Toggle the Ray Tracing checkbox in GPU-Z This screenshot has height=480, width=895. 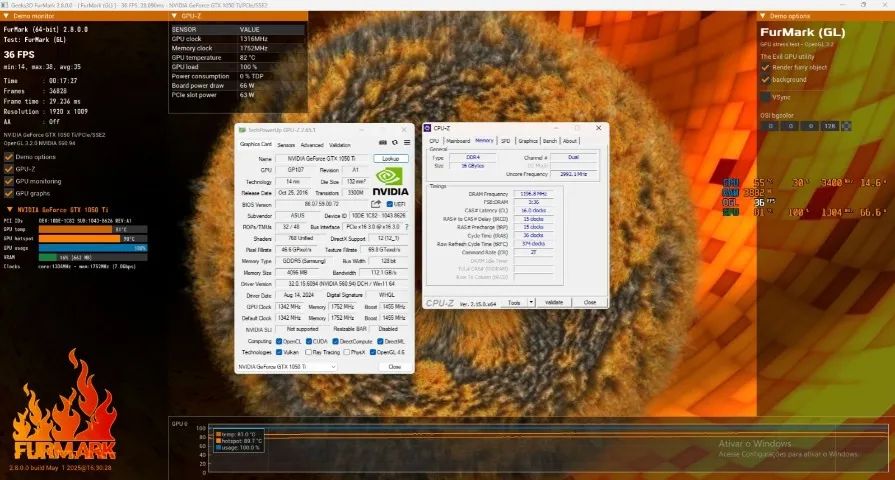tap(308, 352)
